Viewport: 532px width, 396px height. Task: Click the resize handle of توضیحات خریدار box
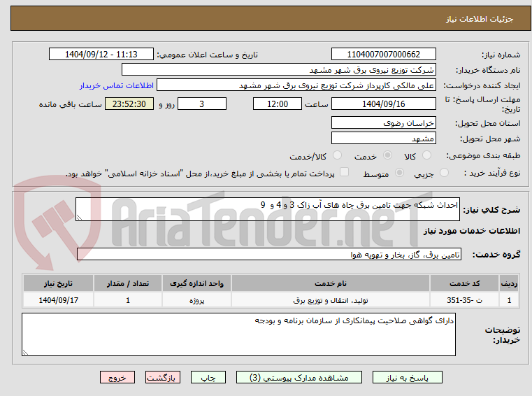coord(25,353)
